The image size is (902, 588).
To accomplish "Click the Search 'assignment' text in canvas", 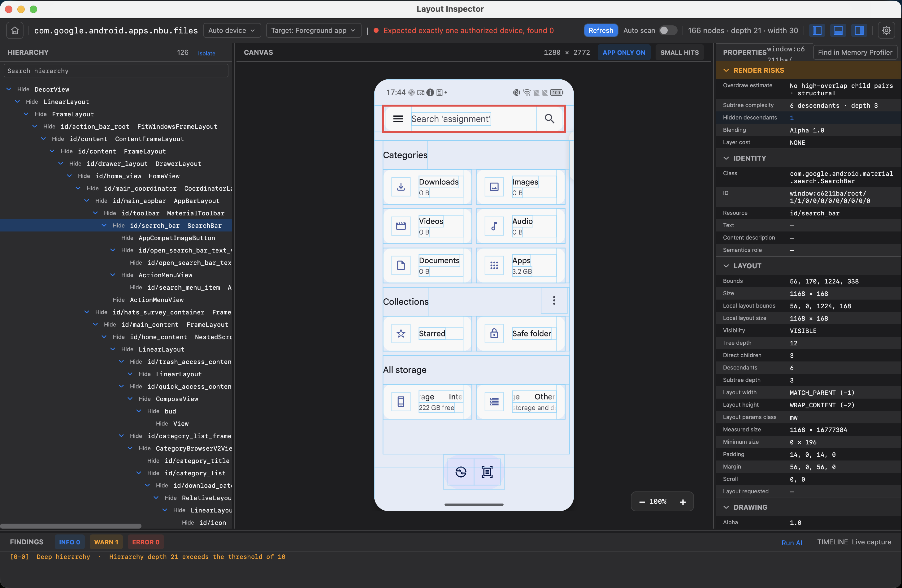I will pos(451,119).
